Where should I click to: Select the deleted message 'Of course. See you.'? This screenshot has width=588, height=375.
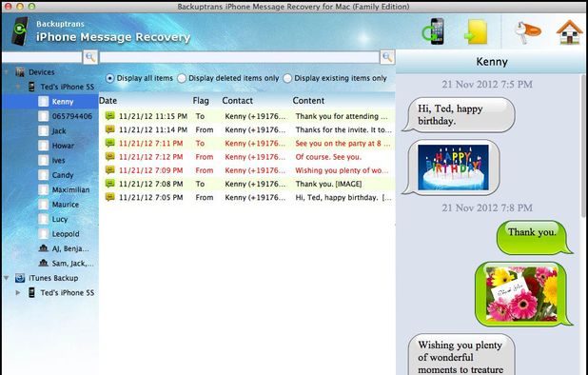(x=328, y=157)
